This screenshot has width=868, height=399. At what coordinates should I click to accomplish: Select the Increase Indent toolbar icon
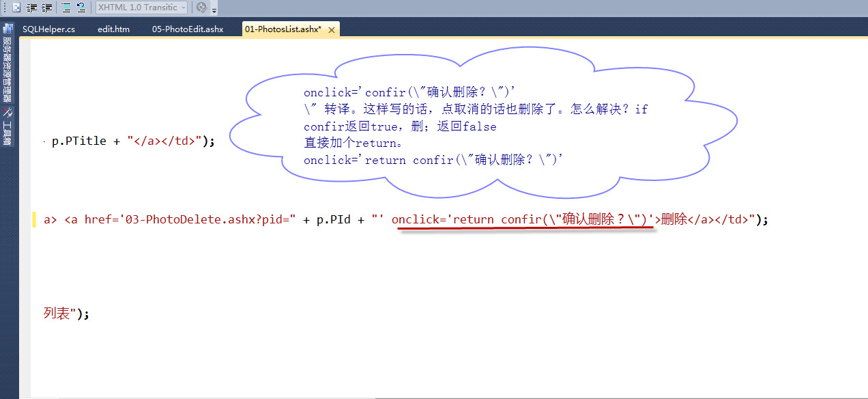46,8
